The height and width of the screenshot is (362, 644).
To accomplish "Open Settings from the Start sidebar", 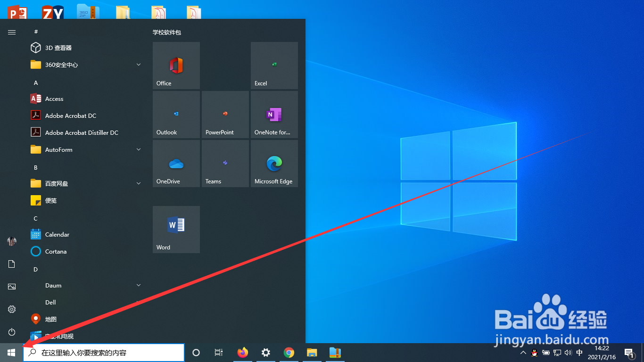I will pos(12,309).
